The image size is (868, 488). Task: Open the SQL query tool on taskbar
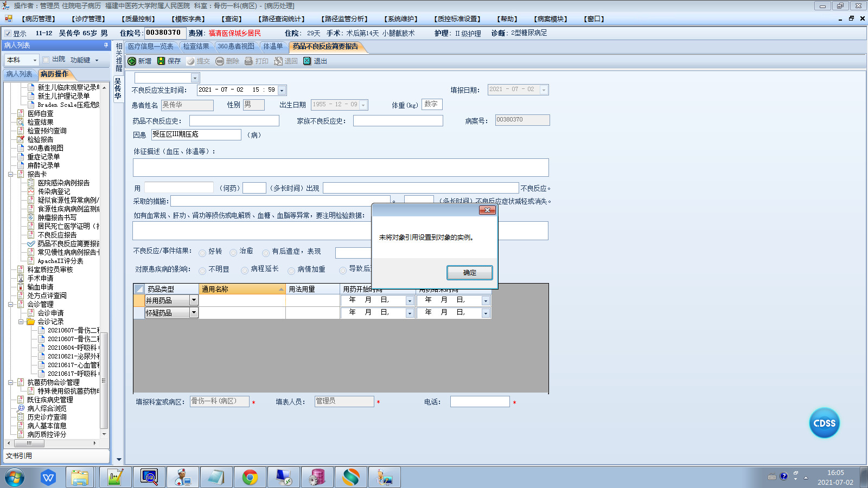[149, 478]
